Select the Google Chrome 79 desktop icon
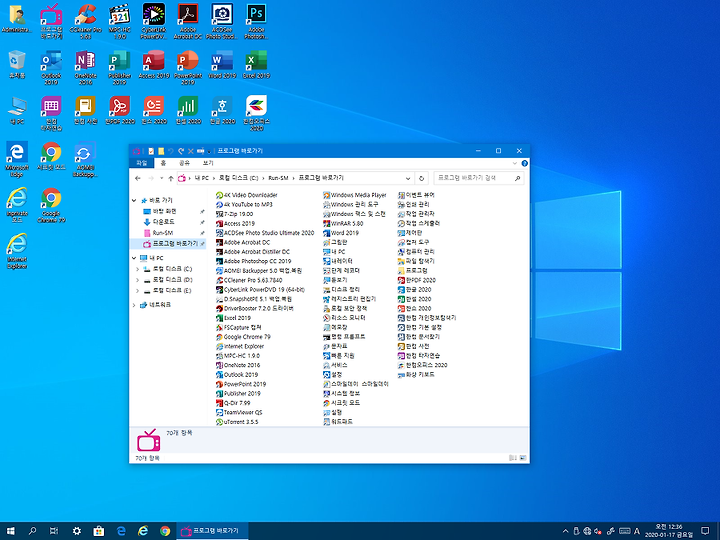Image resolution: width=720 pixels, height=540 pixels. pos(51,205)
